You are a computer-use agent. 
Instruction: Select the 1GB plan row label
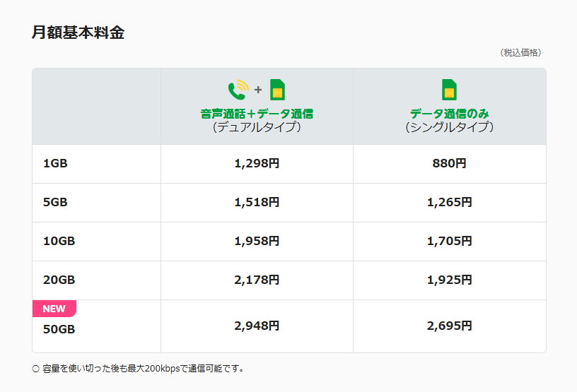(x=55, y=164)
